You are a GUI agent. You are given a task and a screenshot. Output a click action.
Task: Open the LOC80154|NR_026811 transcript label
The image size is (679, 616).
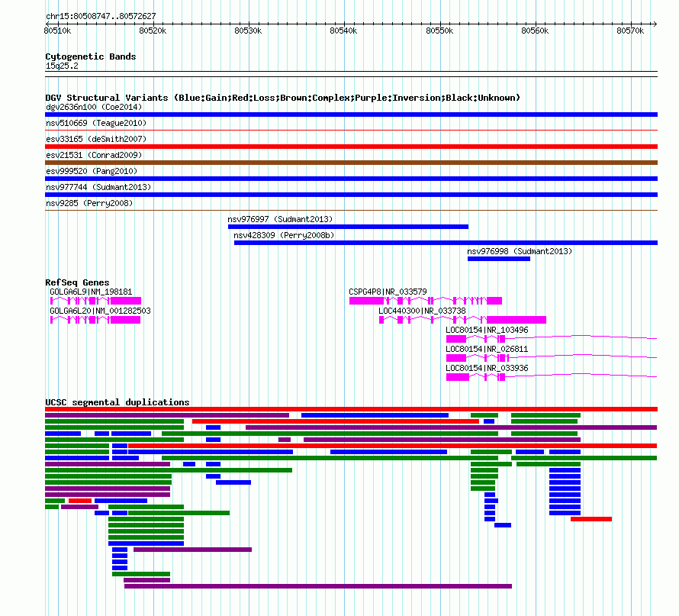click(488, 349)
